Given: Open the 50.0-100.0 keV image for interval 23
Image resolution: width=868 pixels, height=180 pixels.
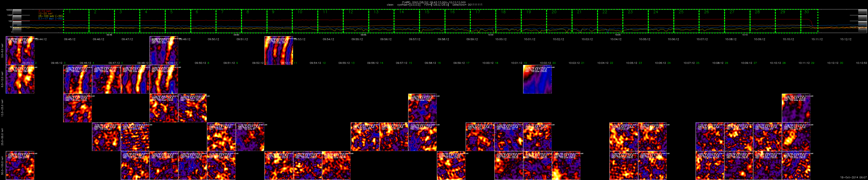Looking at the screenshot, I should tap(652, 165).
